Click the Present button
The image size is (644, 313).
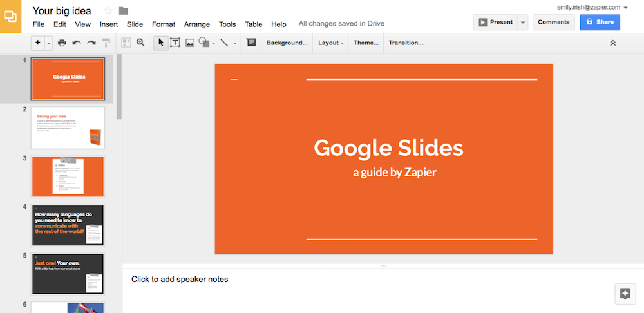click(495, 22)
